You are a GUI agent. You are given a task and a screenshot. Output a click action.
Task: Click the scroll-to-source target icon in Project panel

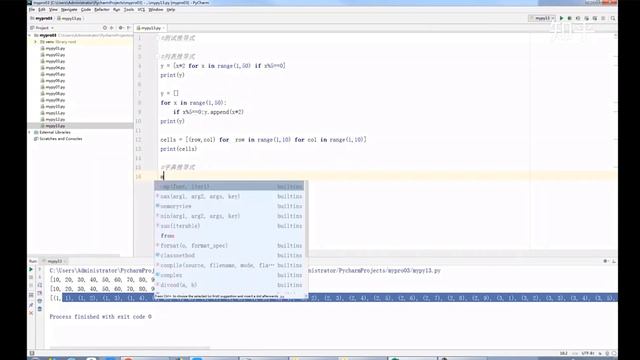(x=104, y=28)
